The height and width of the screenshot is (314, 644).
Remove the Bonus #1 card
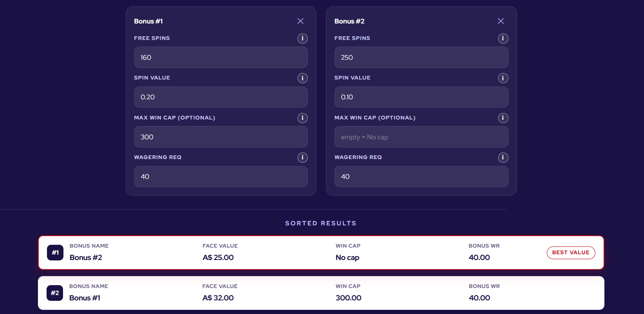[300, 21]
